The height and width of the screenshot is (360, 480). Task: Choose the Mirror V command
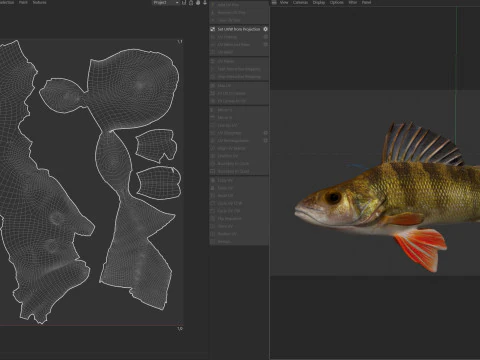pos(239,117)
